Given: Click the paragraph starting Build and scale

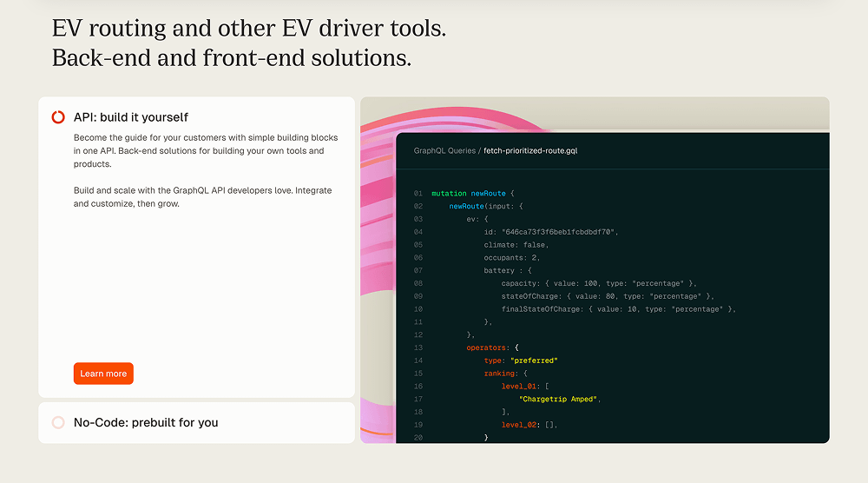Looking at the screenshot, I should coord(202,196).
